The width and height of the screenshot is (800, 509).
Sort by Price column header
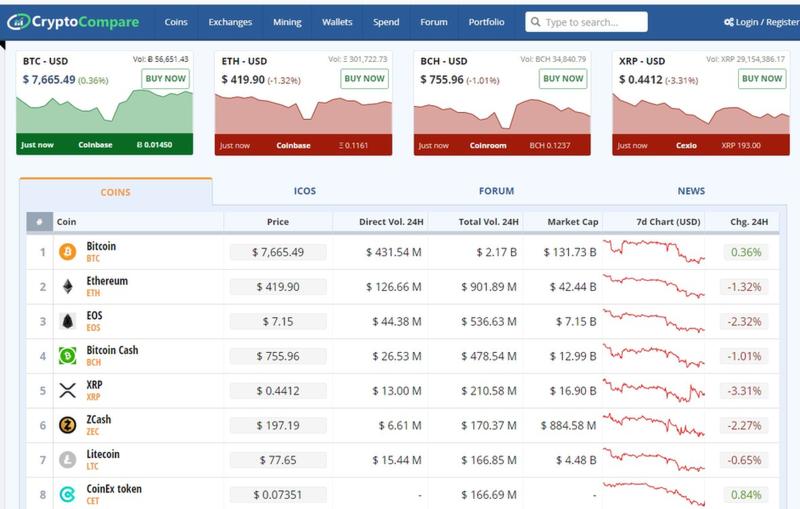click(278, 222)
